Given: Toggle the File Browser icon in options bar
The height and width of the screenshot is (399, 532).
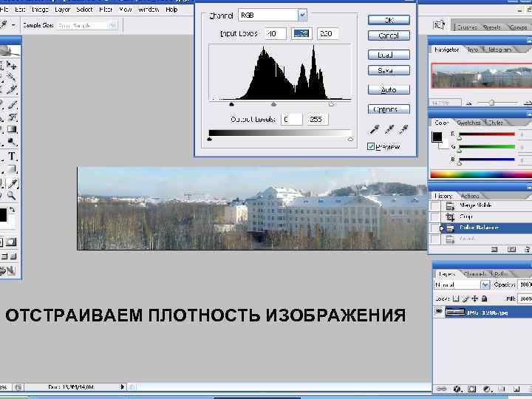Looking at the screenshot, I should [x=438, y=25].
